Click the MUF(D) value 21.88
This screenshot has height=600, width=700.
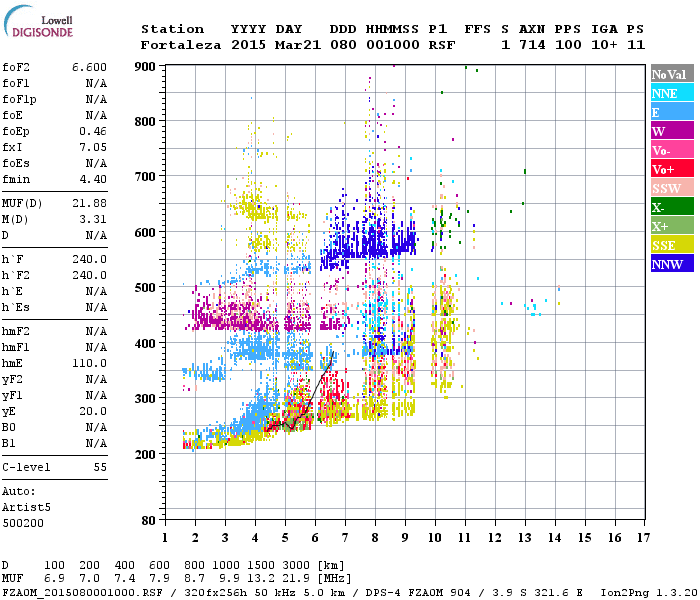point(89,204)
